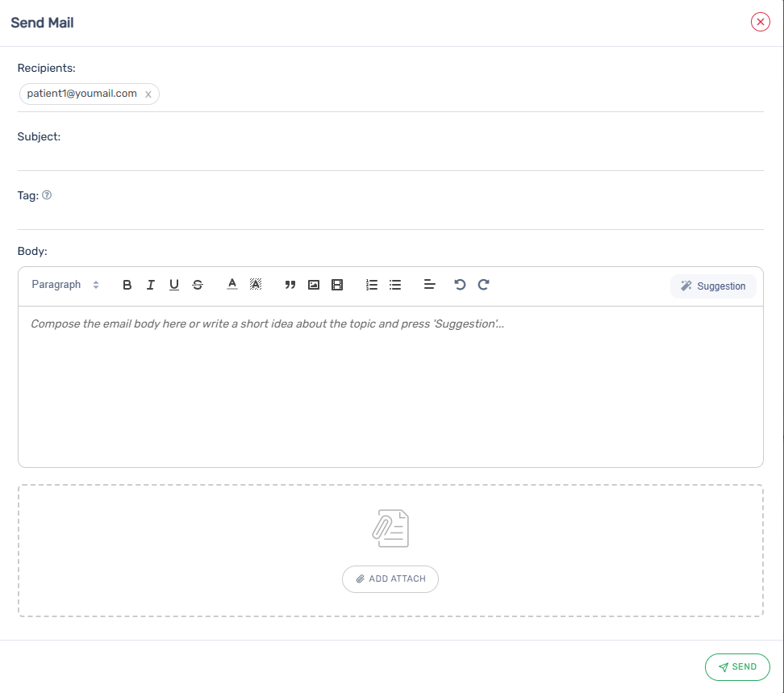Insert media video into the body
This screenshot has height=693, width=784.
click(x=337, y=285)
